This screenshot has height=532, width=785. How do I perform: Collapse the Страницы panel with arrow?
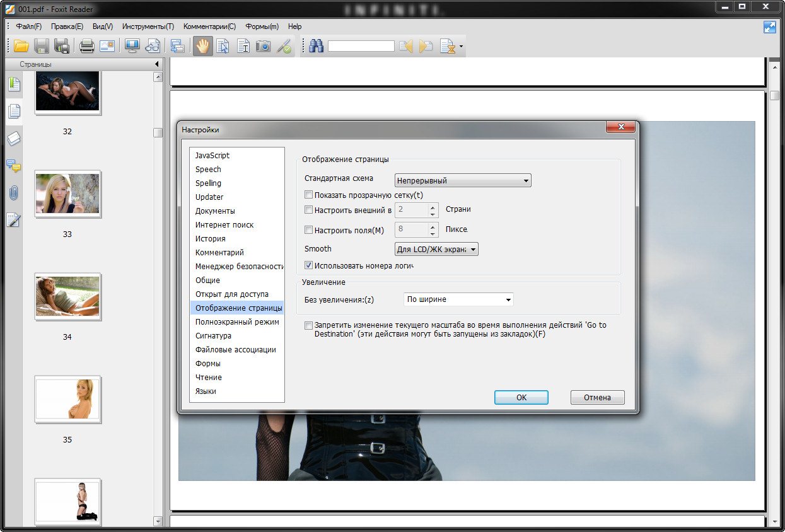pyautogui.click(x=156, y=64)
